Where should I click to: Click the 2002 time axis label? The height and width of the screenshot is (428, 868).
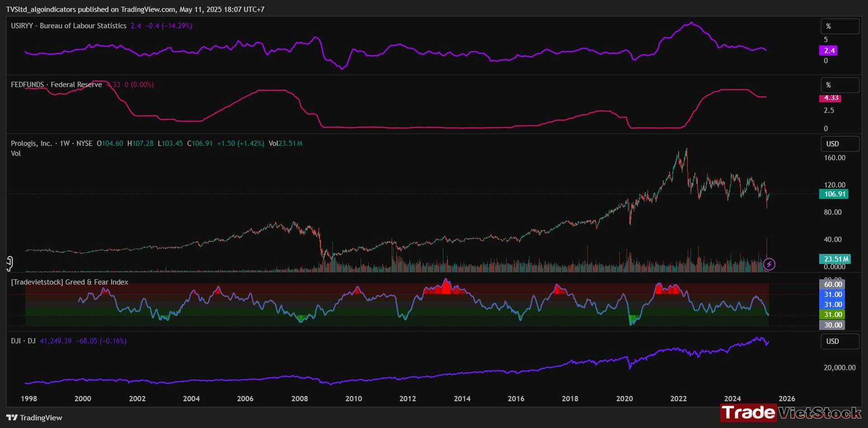(x=137, y=399)
